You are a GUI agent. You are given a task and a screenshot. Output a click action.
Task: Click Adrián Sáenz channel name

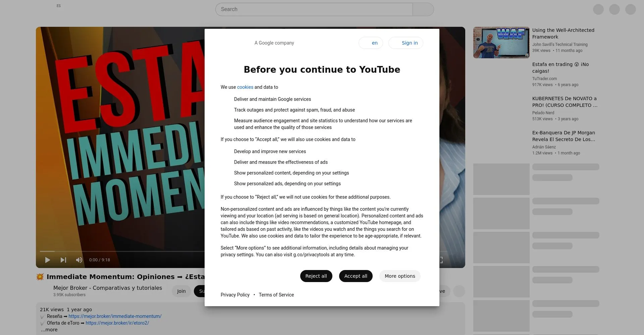coord(544,147)
